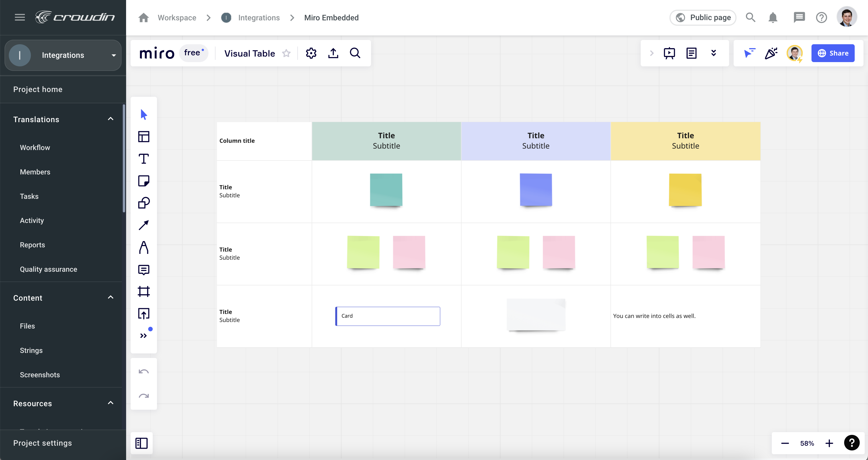Open Crowdin profile avatar menu
This screenshot has width=868, height=460.
[846, 17]
